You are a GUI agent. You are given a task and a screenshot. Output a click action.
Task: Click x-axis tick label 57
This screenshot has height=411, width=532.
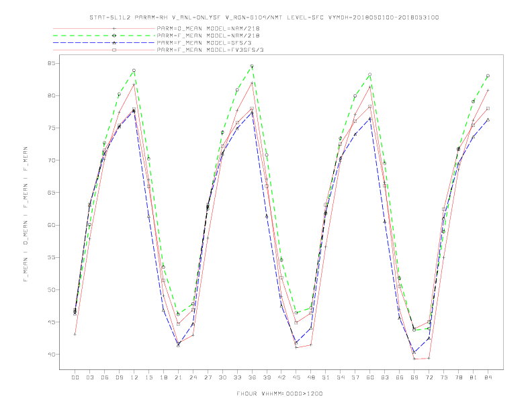(x=355, y=377)
